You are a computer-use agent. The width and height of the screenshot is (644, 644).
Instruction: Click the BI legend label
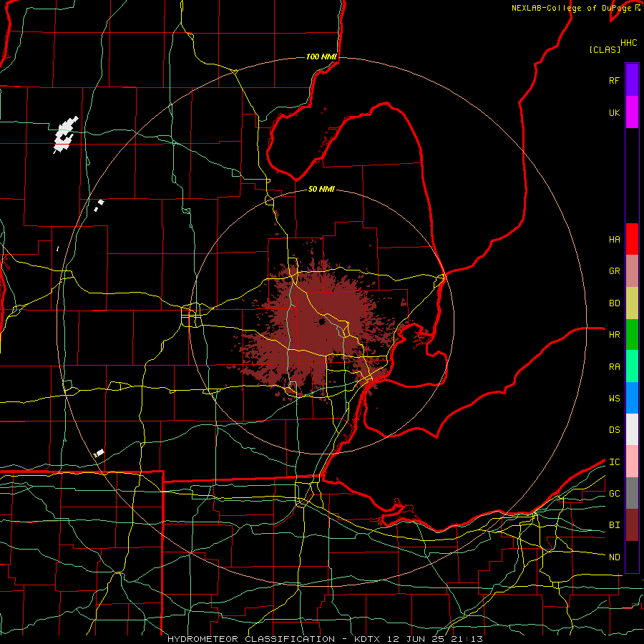[x=614, y=525]
